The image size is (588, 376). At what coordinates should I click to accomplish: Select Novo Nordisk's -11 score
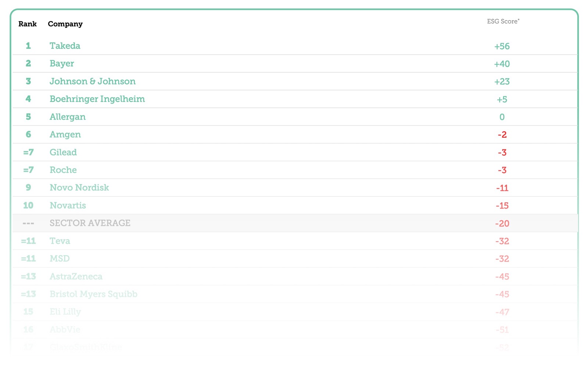502,188
